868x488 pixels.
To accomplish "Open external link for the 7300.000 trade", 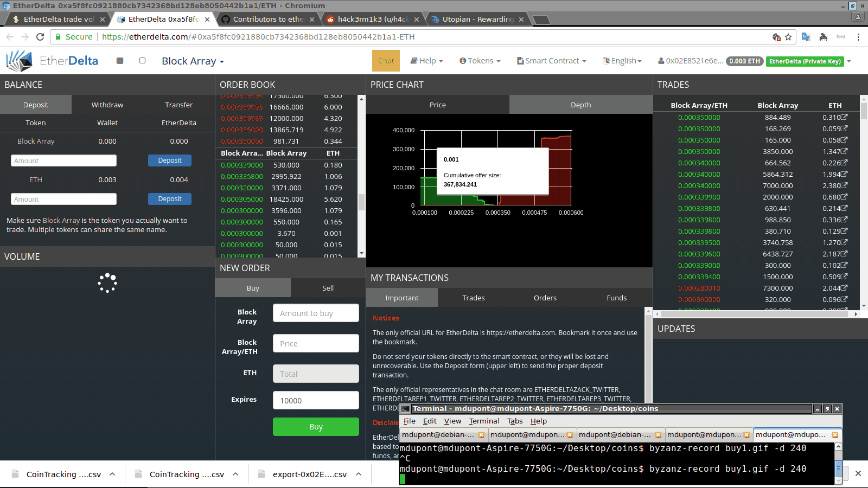I will coord(844,287).
